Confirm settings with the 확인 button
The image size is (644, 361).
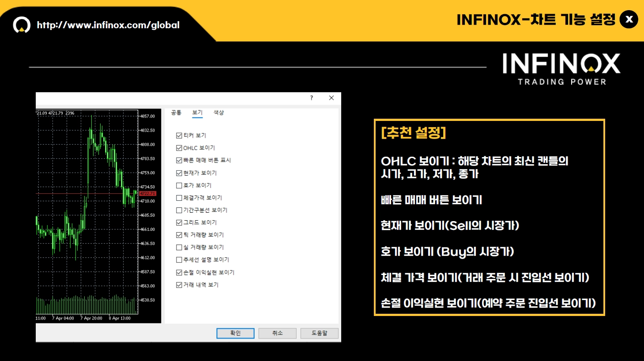tap(235, 333)
